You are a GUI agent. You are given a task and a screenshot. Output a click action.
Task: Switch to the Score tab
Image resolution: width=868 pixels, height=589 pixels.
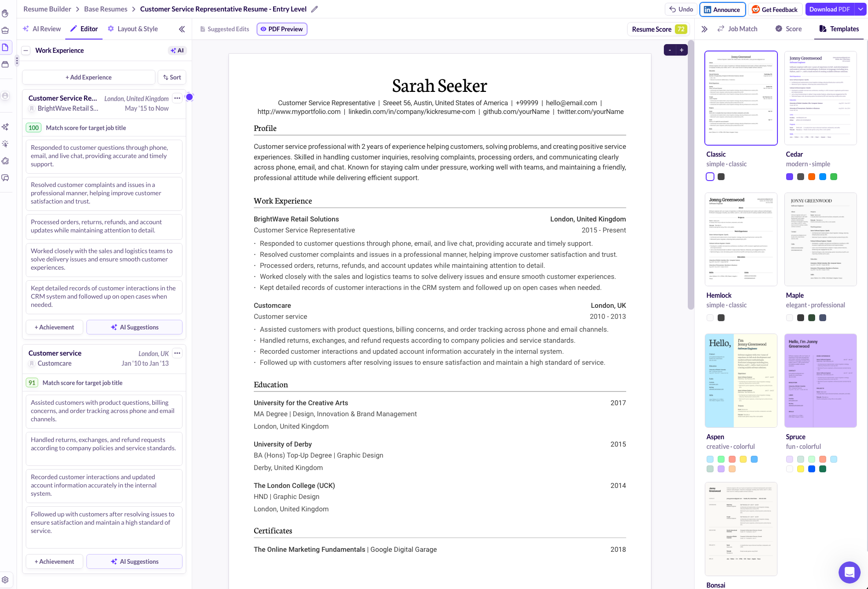[788, 28]
